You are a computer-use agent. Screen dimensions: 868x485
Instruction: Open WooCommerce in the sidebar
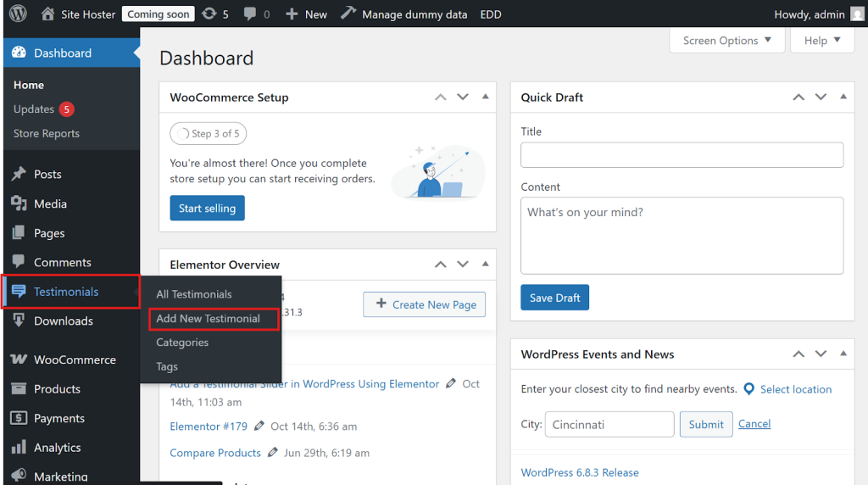click(x=75, y=360)
